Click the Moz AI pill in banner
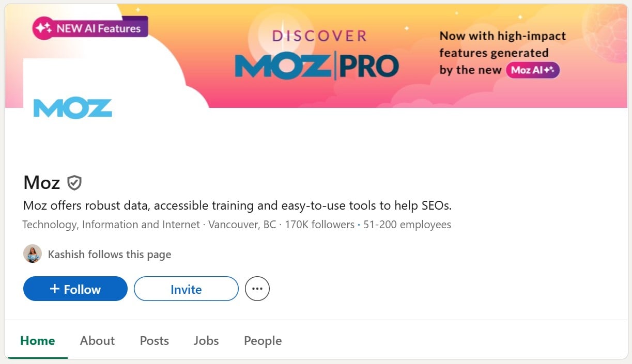Image resolution: width=632 pixels, height=364 pixels. click(532, 70)
